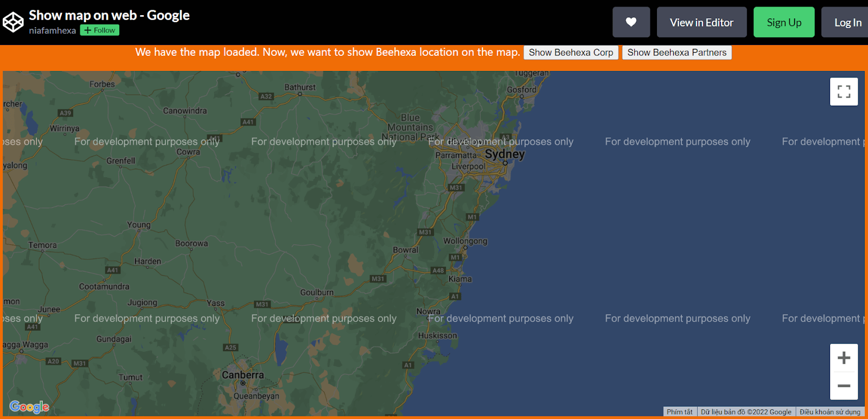Click the Nowra label on the map

428,312
